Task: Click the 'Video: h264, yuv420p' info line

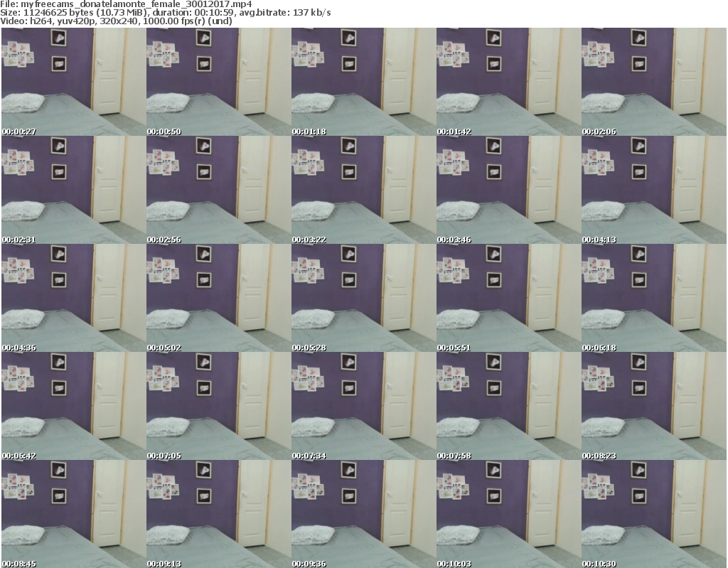Action: coord(116,21)
